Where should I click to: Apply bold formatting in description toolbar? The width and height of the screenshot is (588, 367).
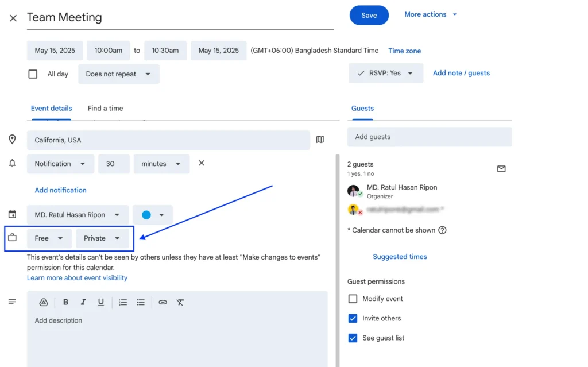coord(65,303)
